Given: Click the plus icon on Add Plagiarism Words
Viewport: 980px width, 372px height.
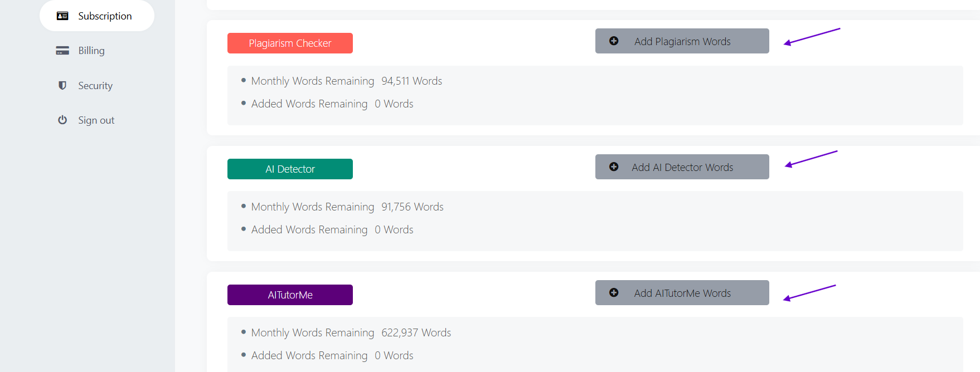Looking at the screenshot, I should (614, 41).
